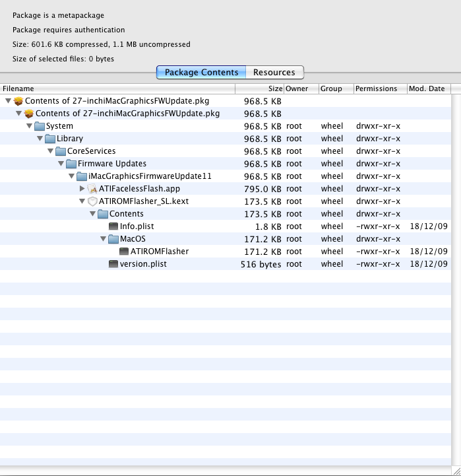The image size is (461, 476).
Task: Collapse the iMacGraphicsFirmwareUpdate11 folder
Action: (72, 176)
